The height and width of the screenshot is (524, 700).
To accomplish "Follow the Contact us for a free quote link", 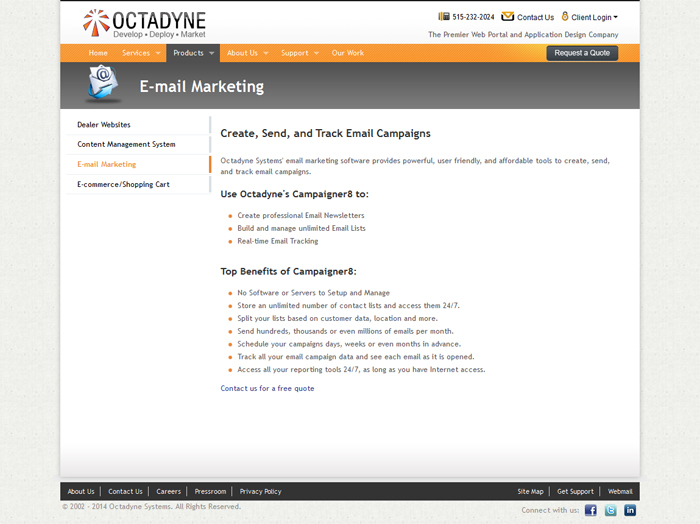I will [267, 388].
